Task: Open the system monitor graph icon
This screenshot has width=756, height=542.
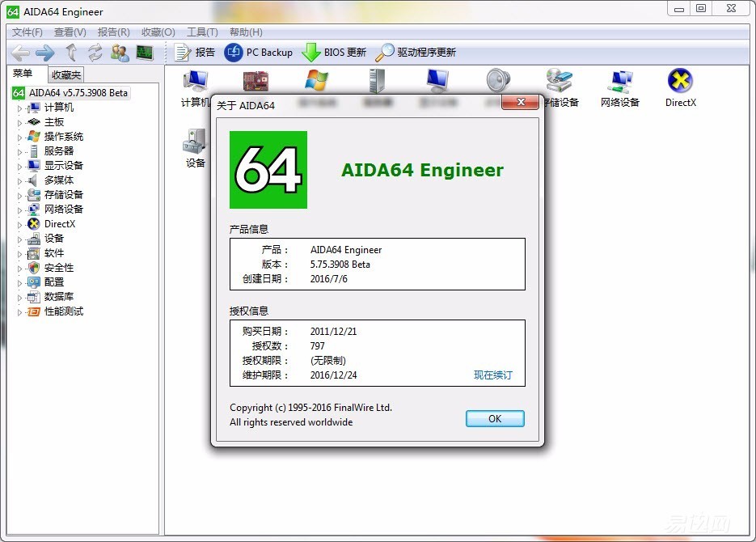Action: coord(145,52)
